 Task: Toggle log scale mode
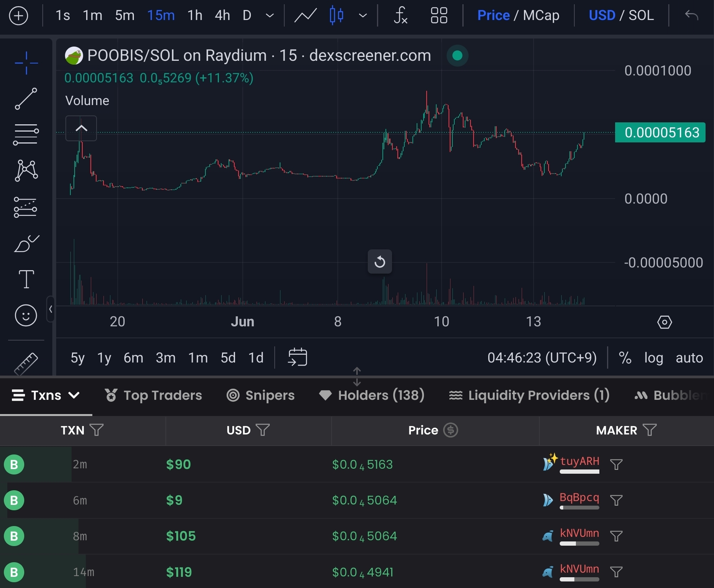654,358
